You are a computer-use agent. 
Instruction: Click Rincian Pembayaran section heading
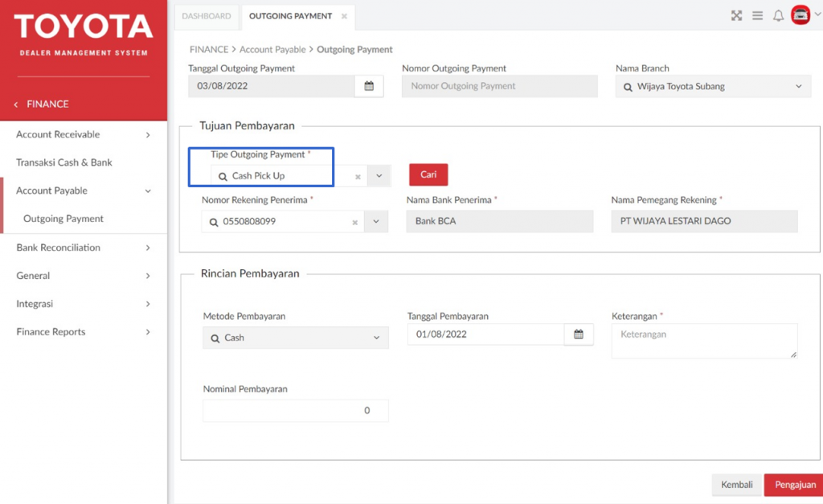point(250,273)
